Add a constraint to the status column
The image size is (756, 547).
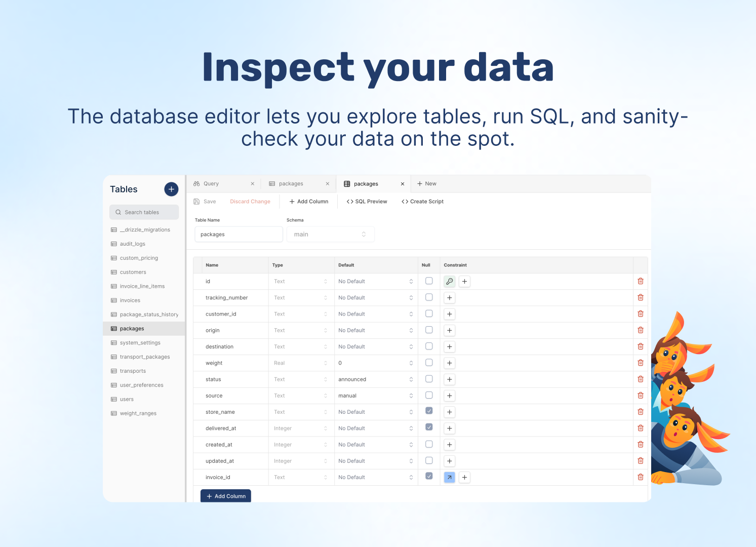click(450, 379)
